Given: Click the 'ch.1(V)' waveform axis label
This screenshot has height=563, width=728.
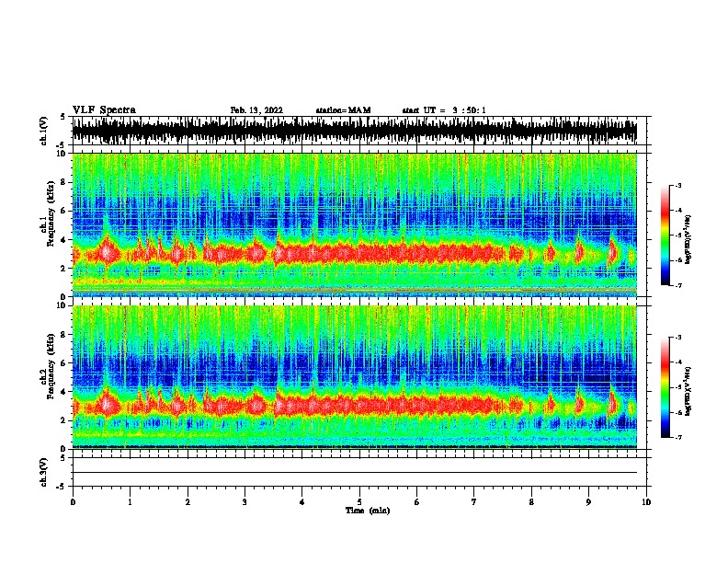Looking at the screenshot, I should (x=42, y=131).
